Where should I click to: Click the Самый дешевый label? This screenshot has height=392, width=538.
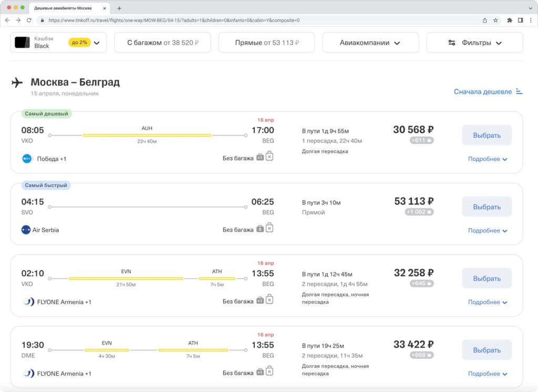pyautogui.click(x=46, y=114)
